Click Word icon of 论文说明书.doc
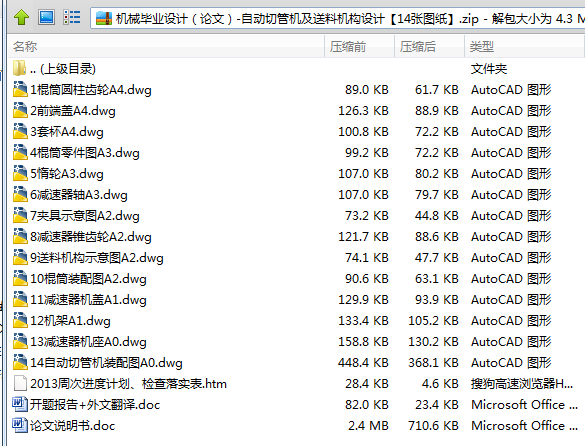 (x=20, y=425)
